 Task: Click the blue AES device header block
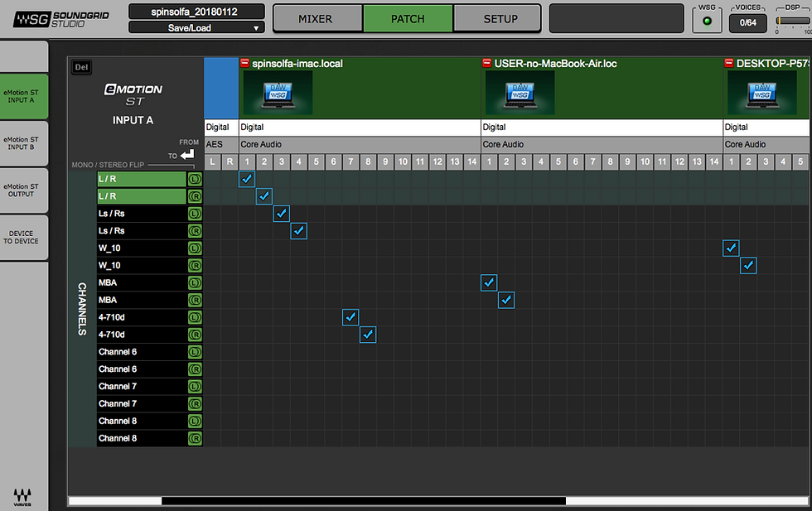tap(221, 88)
